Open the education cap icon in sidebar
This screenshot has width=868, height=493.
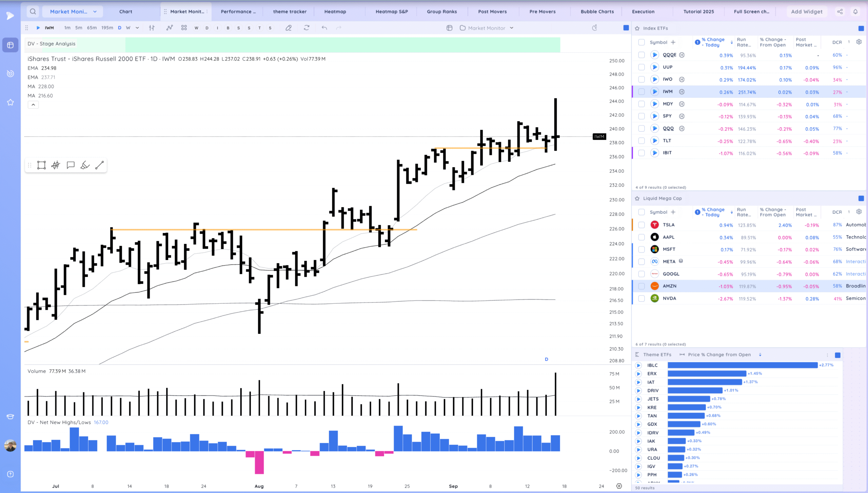click(x=10, y=417)
